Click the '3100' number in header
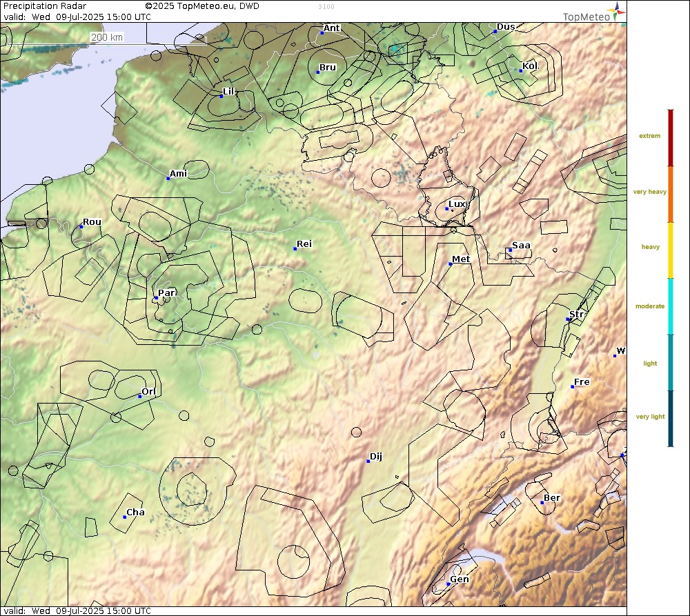The height and width of the screenshot is (616, 690). [326, 7]
